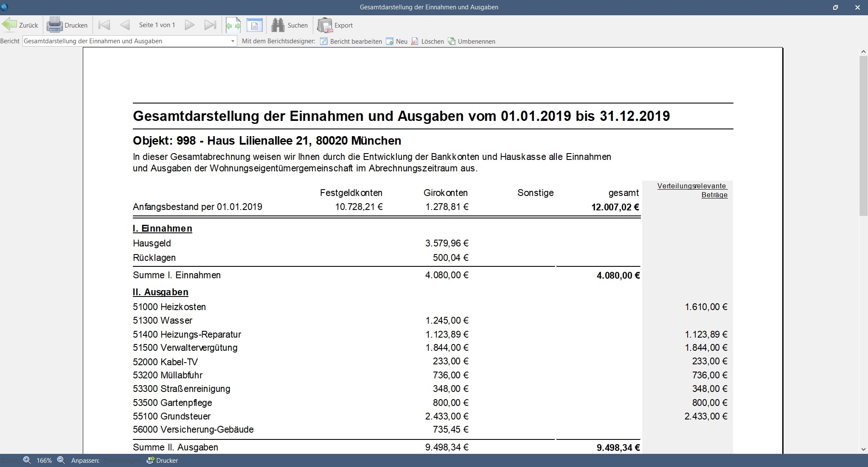
Task: Go to the previous page arrow
Action: 125,25
